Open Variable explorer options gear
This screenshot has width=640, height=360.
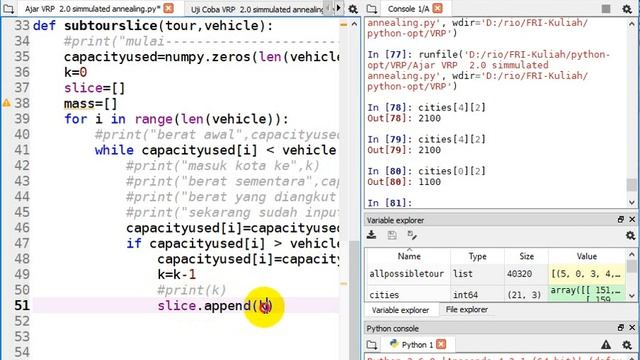(x=630, y=236)
